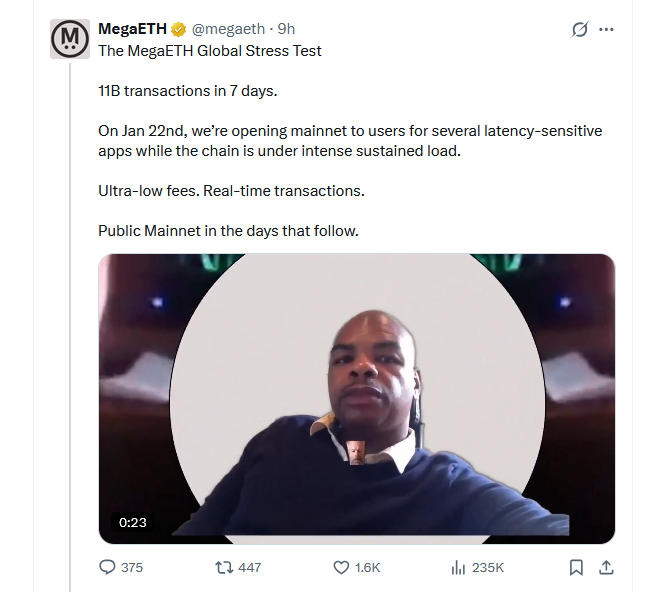Play the embedded stress test video
Viewport: 663px width, 592px height.
(356, 398)
